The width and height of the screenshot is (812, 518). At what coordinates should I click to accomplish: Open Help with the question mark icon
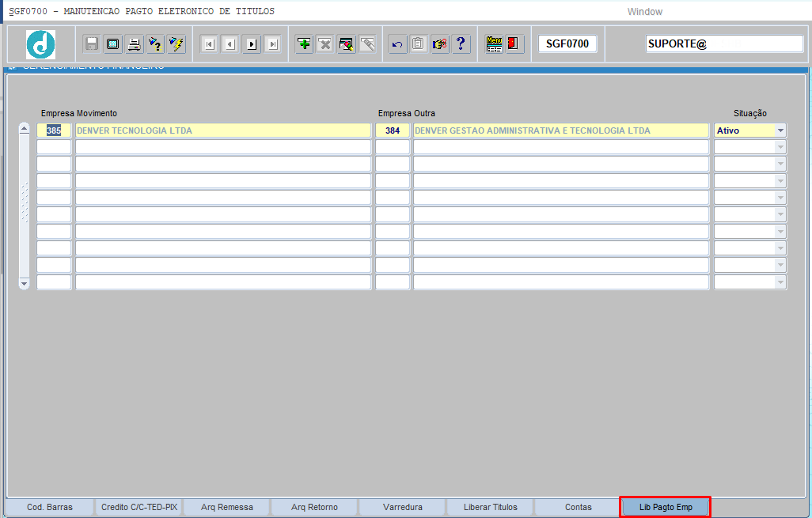tap(461, 44)
